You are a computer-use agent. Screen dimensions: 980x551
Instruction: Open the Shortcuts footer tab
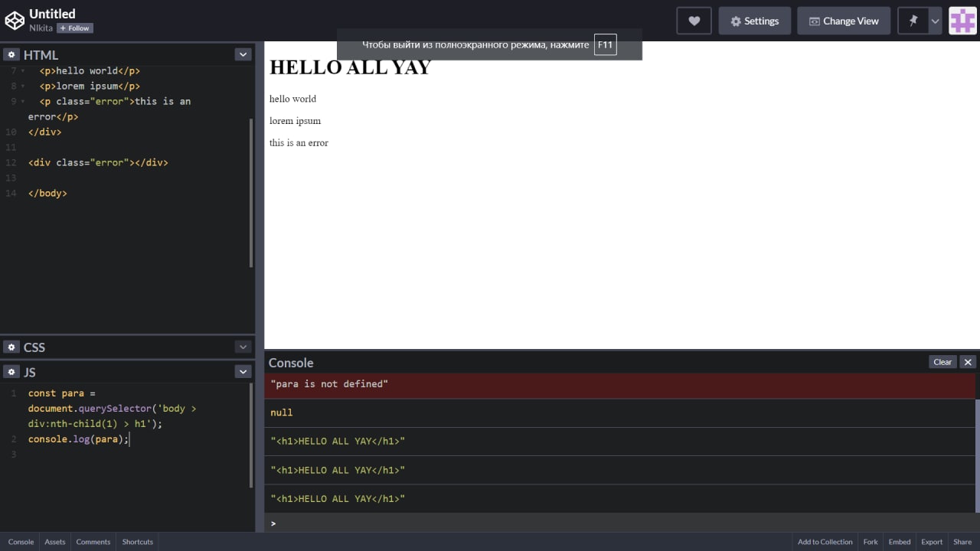[138, 542]
